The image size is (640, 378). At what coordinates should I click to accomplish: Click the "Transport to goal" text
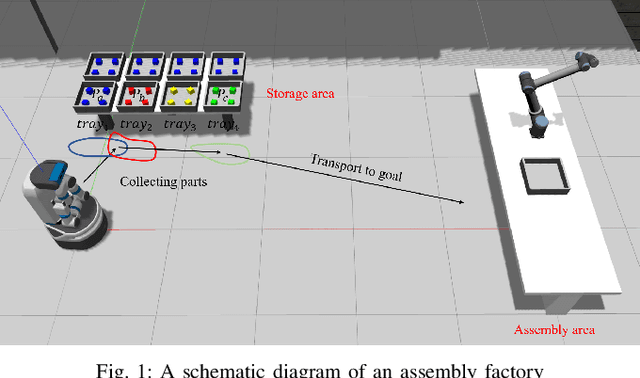[x=357, y=167]
